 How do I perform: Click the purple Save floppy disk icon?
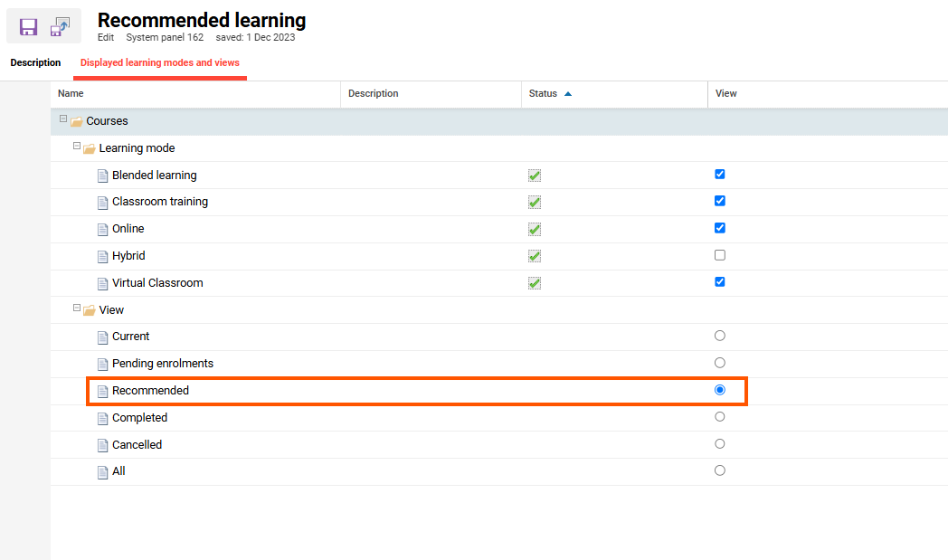click(28, 27)
